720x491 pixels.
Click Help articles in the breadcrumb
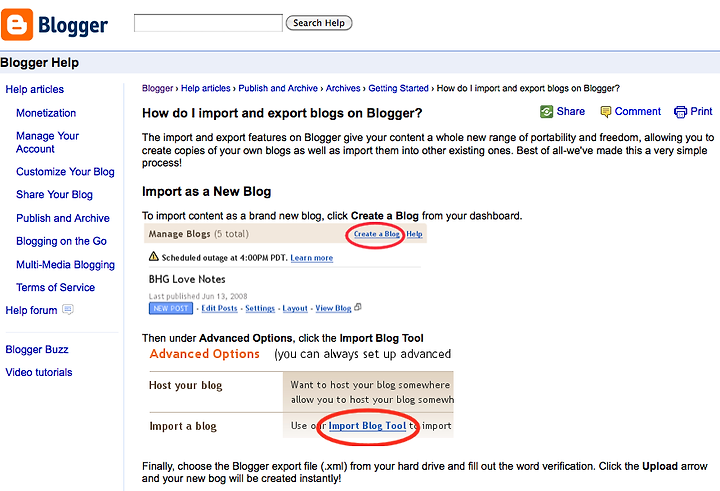206,88
